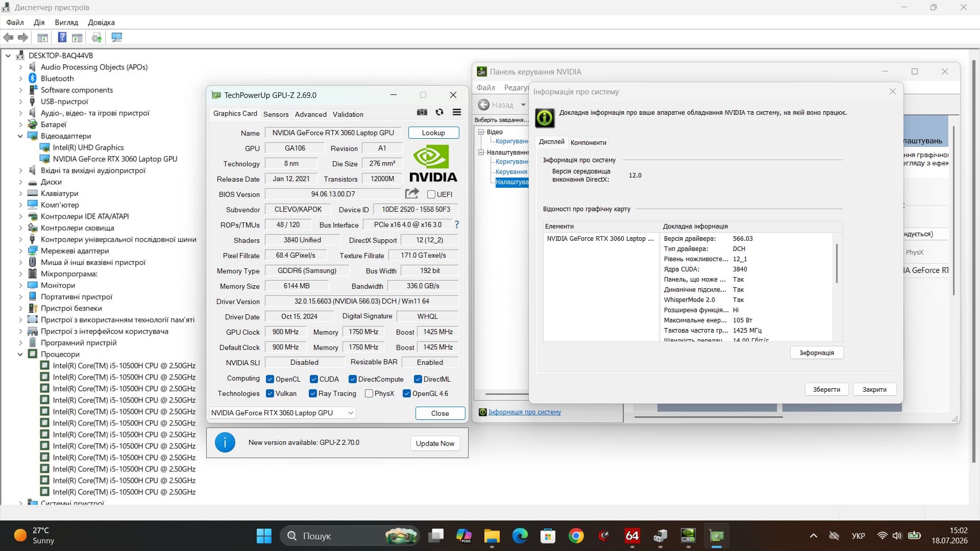
Task: Toggle the UEFI checkbox
Action: [x=431, y=194]
